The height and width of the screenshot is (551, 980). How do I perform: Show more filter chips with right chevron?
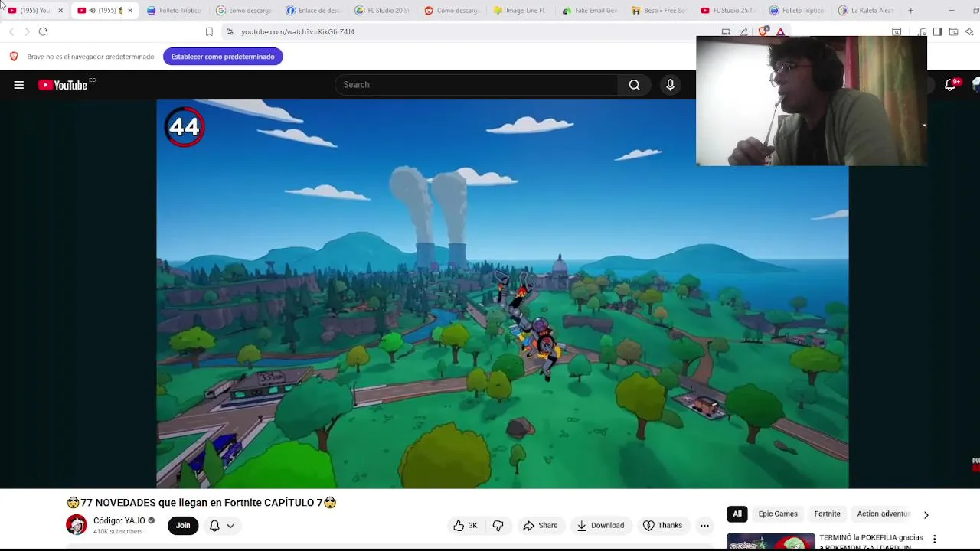click(926, 514)
